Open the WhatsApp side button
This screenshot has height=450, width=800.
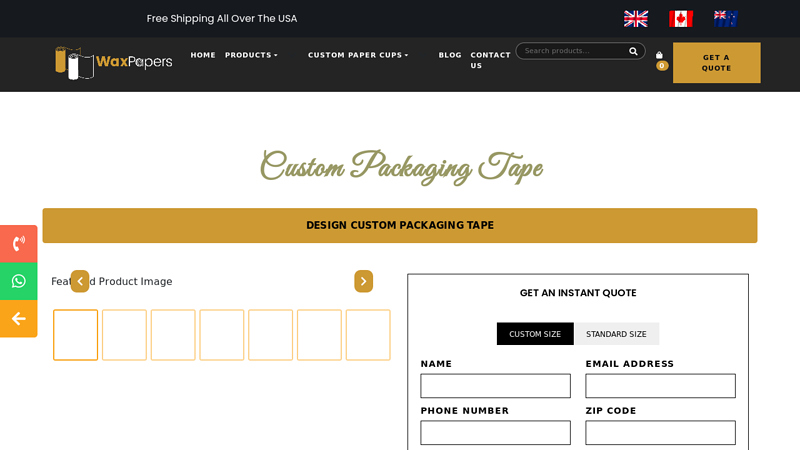click(x=19, y=281)
